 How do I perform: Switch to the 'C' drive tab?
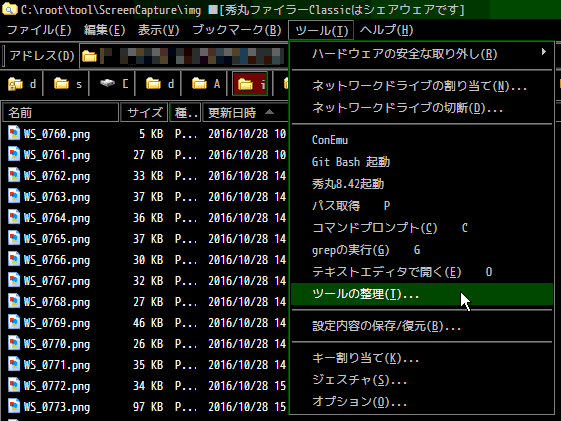point(114,84)
